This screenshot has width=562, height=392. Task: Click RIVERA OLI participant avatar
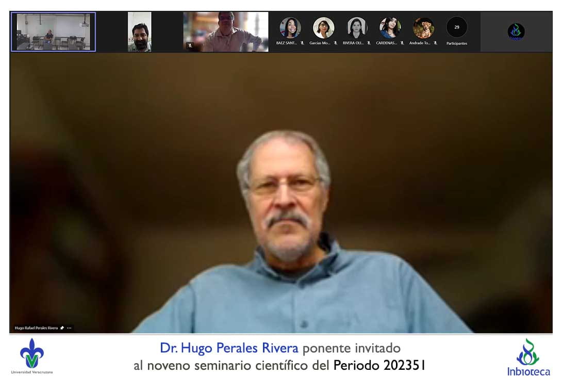pos(357,28)
